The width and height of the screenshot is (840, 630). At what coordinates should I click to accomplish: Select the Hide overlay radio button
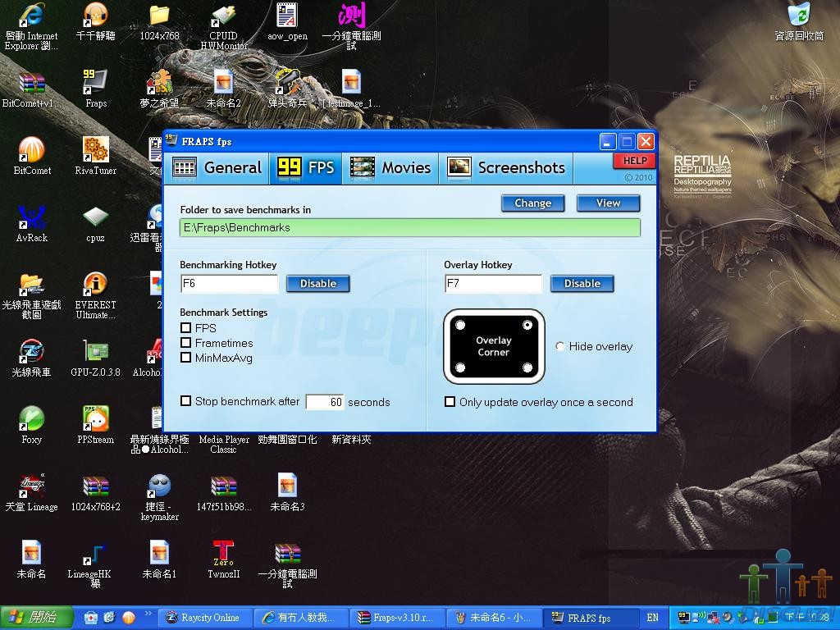[560, 346]
